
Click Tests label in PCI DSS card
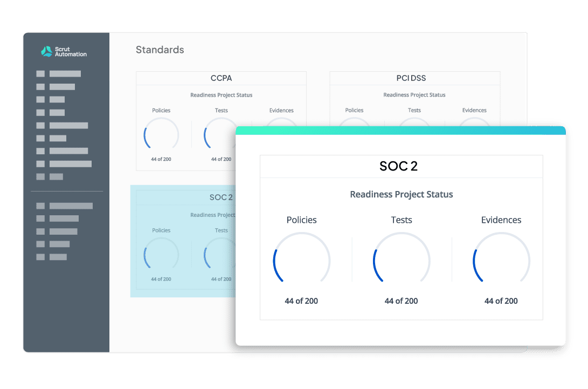tap(414, 111)
